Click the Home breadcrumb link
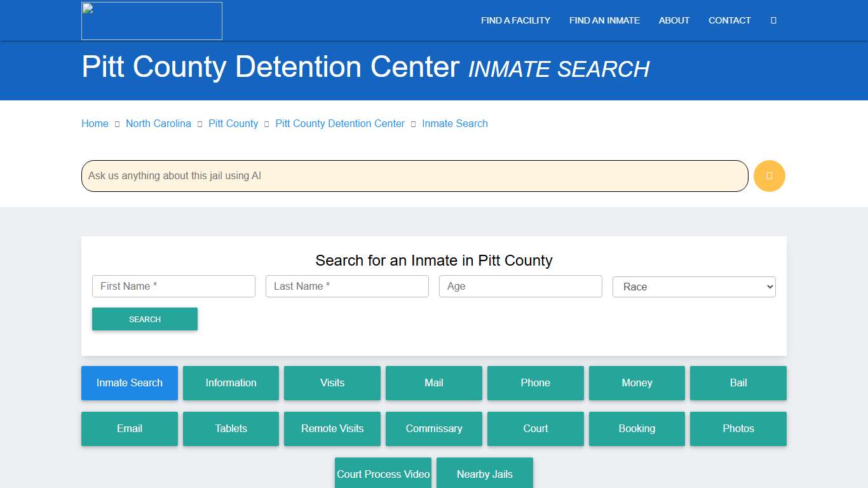 (94, 123)
